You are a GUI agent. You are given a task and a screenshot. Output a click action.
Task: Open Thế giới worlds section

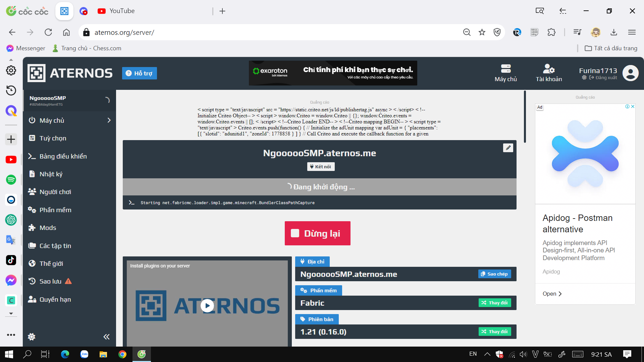(x=51, y=264)
